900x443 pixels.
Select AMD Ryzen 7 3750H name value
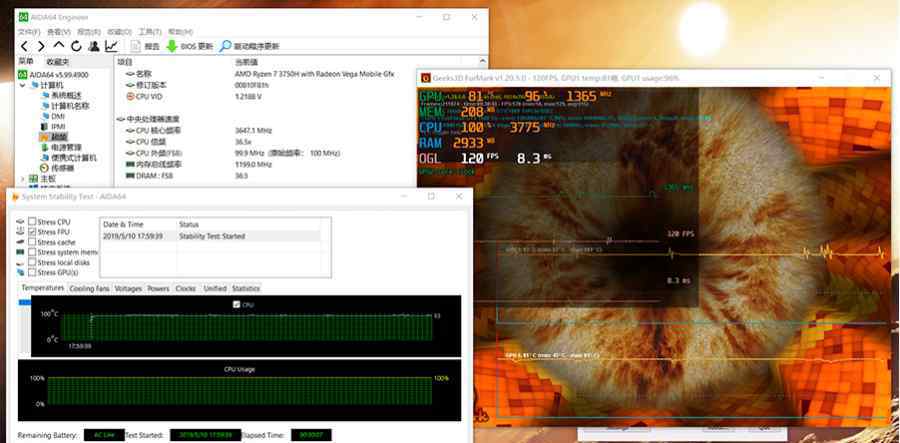[314, 75]
